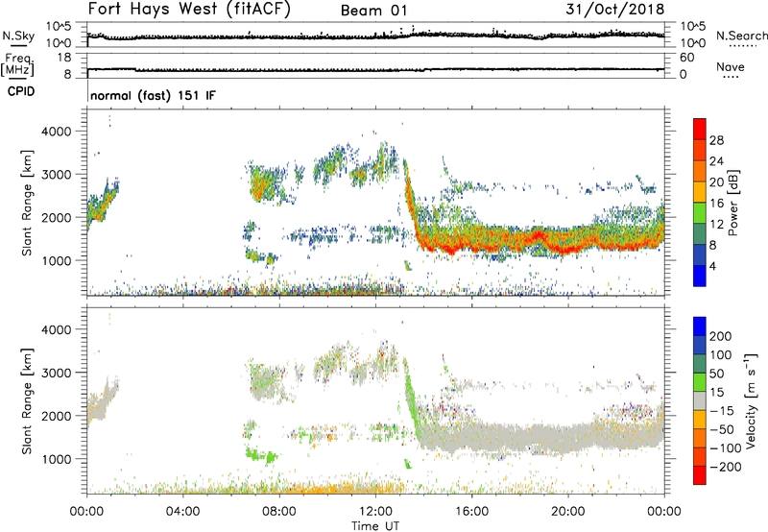Click the '04:00' time tick label

pos(182,512)
